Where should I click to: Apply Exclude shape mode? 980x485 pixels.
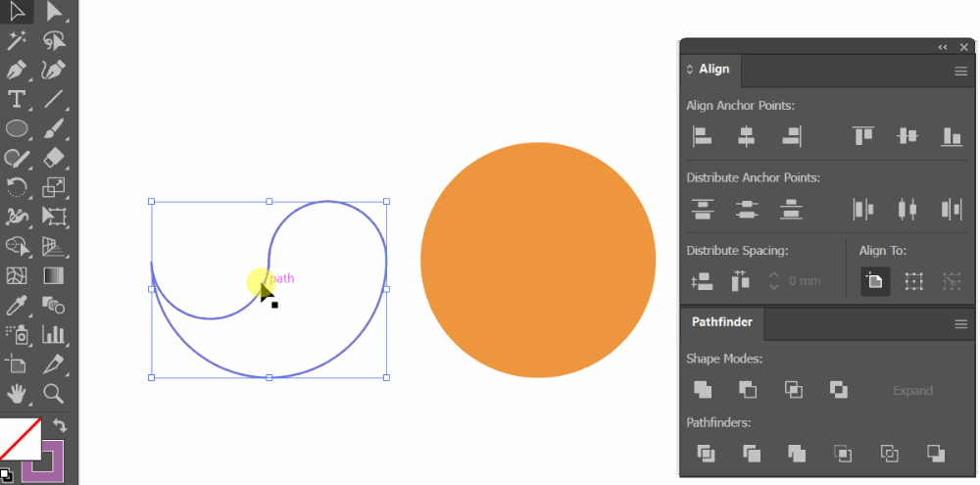coord(838,390)
